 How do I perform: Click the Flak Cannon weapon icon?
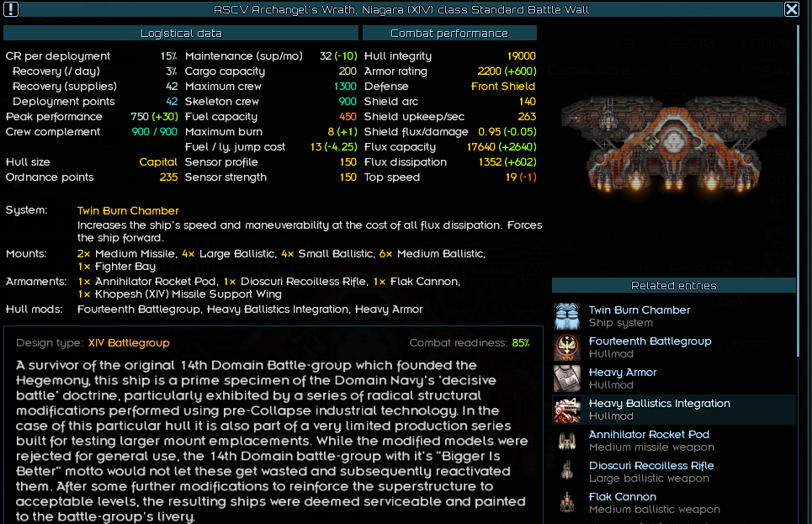[567, 502]
